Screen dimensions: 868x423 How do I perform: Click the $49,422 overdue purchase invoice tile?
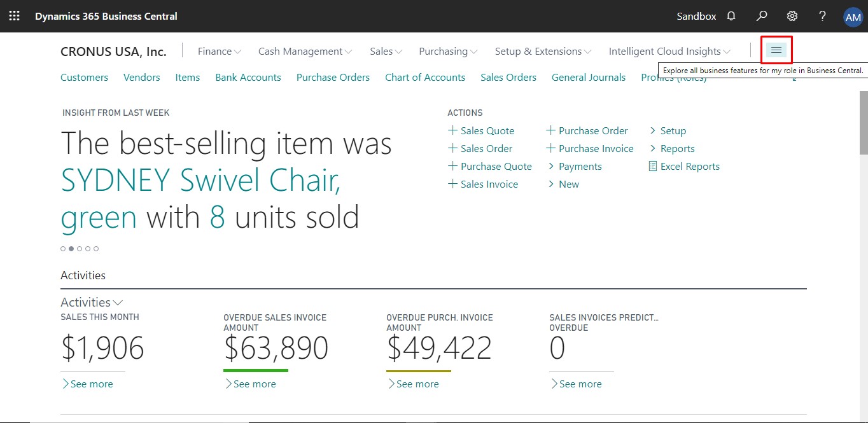coord(439,348)
